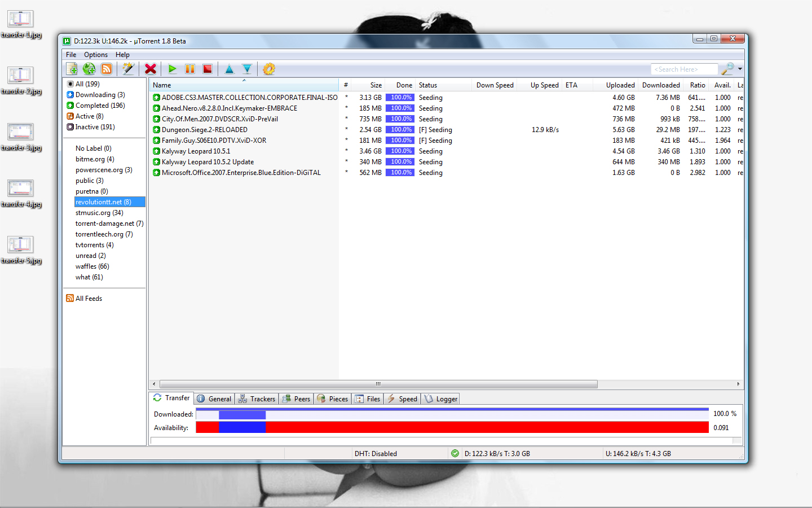Select the torrent-damage.net (7) label

(109, 224)
